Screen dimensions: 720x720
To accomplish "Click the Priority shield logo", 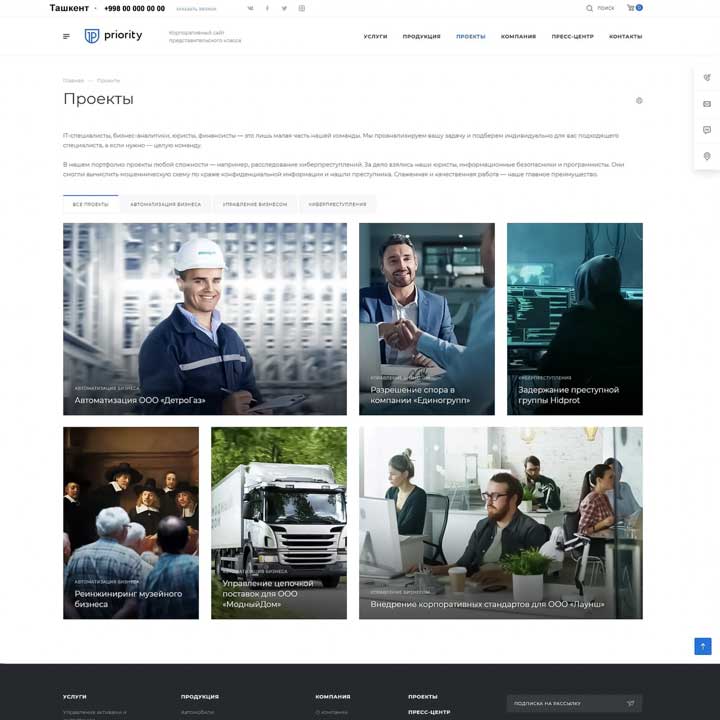I will point(92,36).
